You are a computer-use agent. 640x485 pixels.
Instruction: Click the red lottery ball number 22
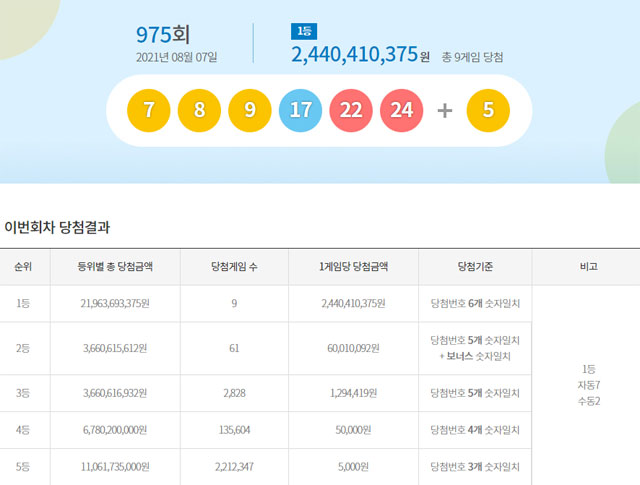pos(351,110)
